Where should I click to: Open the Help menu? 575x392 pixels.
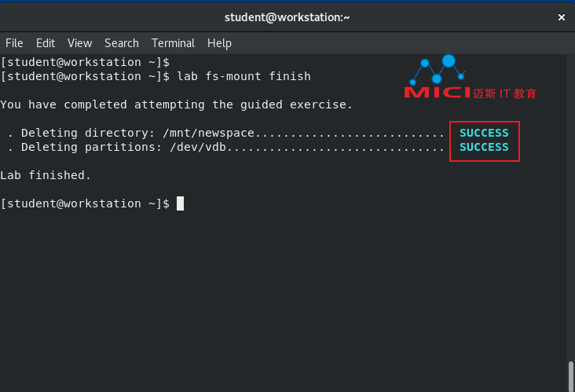click(219, 43)
